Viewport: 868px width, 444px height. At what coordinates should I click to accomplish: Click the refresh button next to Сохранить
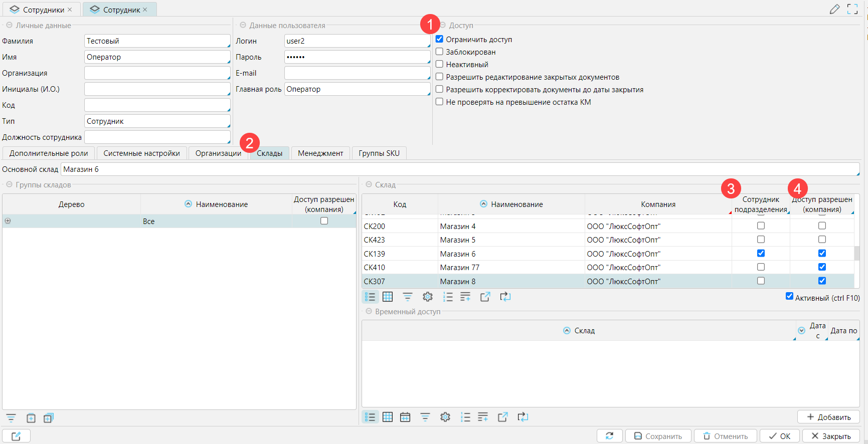(609, 436)
